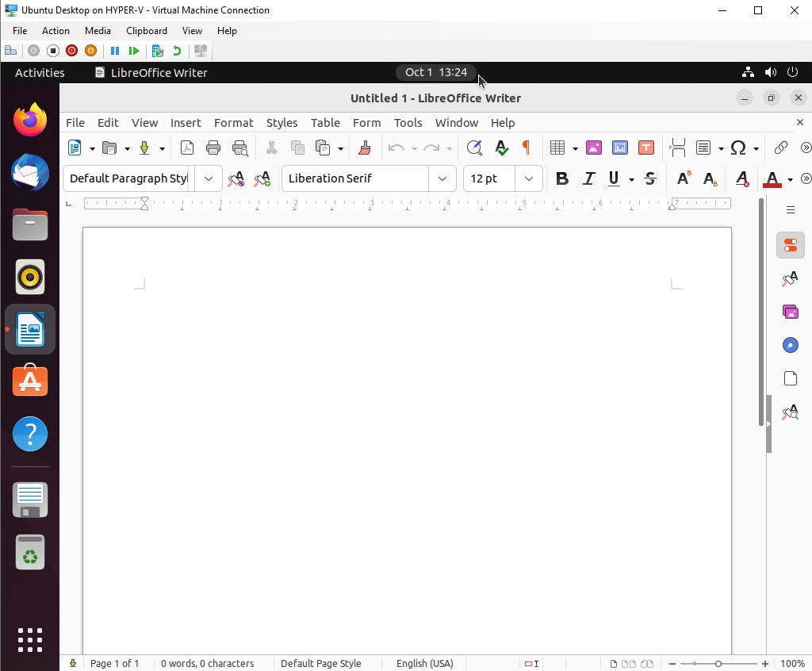Toggle bold formatting
Screen dimensions: 812x671
click(x=562, y=178)
